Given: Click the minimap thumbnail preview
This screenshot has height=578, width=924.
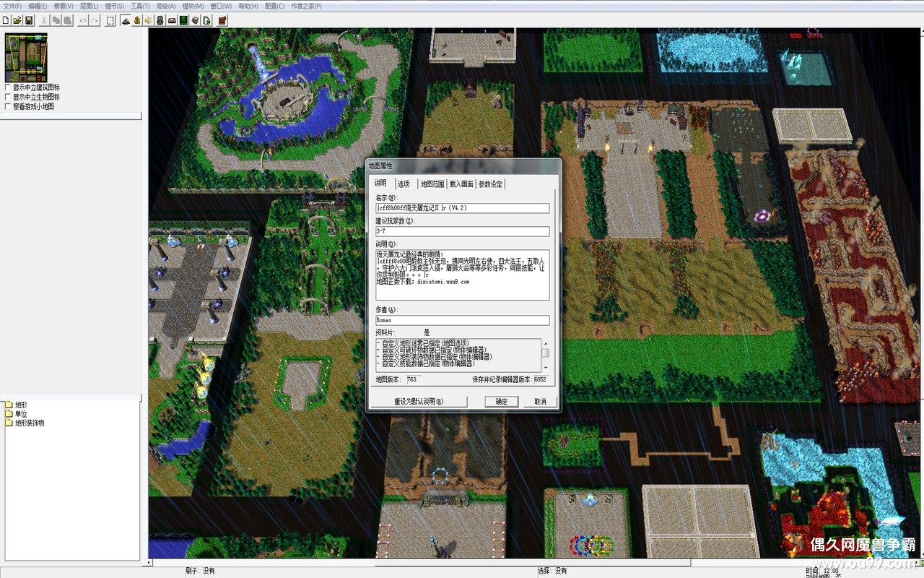Looking at the screenshot, I should coord(26,57).
